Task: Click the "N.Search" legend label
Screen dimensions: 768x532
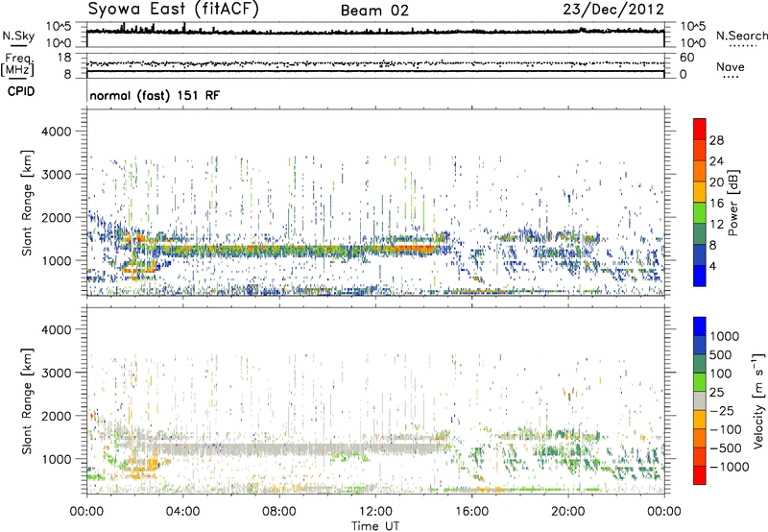Action: pyautogui.click(x=741, y=36)
